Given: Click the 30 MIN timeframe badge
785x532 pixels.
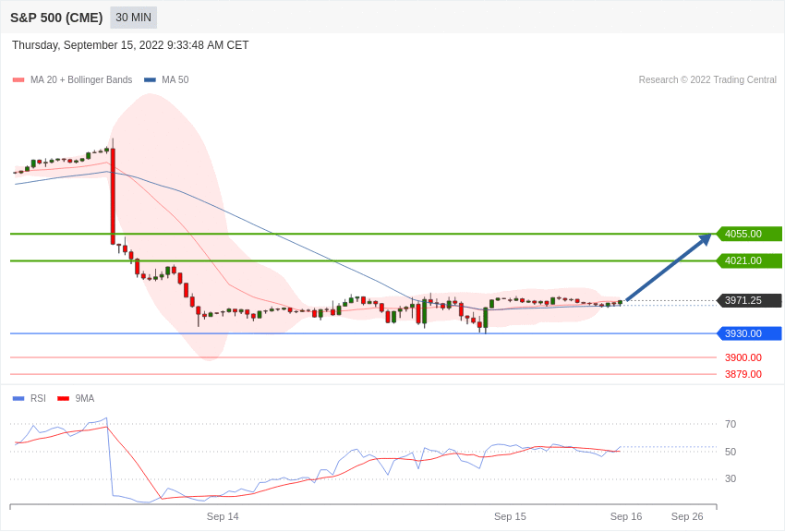Looking at the screenshot, I should tap(133, 18).
